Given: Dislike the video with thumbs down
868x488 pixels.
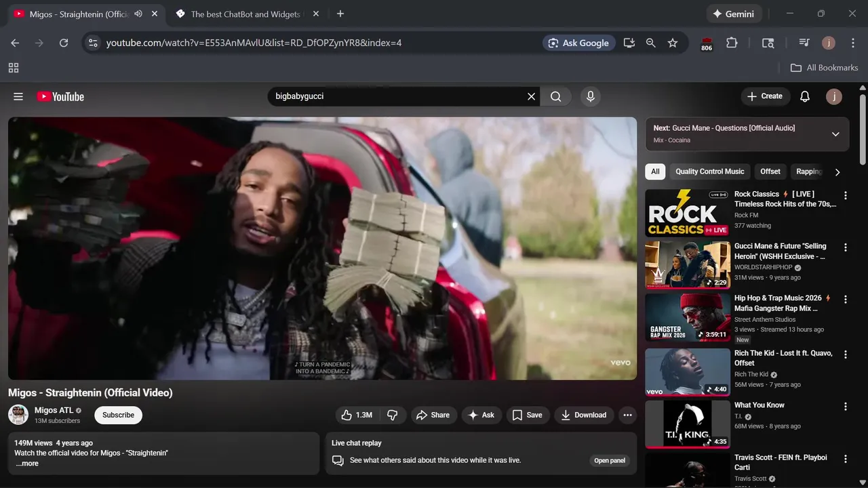Looking at the screenshot, I should (393, 415).
